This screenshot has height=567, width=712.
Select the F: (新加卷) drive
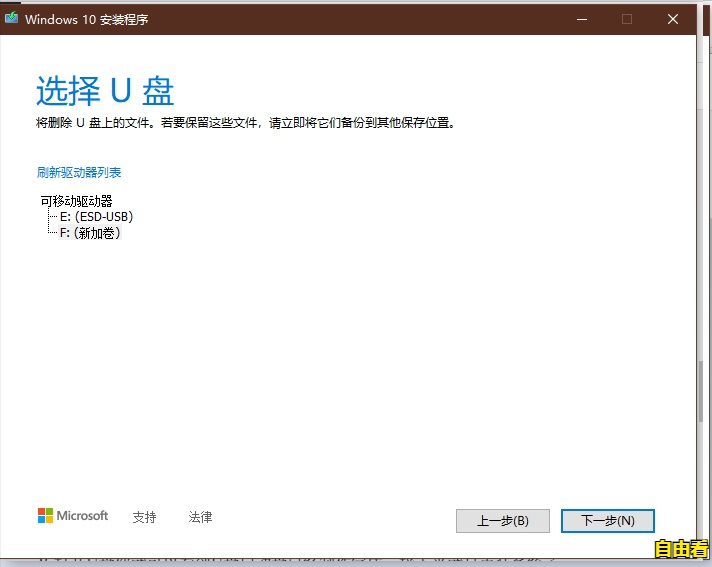pyautogui.click(x=90, y=233)
